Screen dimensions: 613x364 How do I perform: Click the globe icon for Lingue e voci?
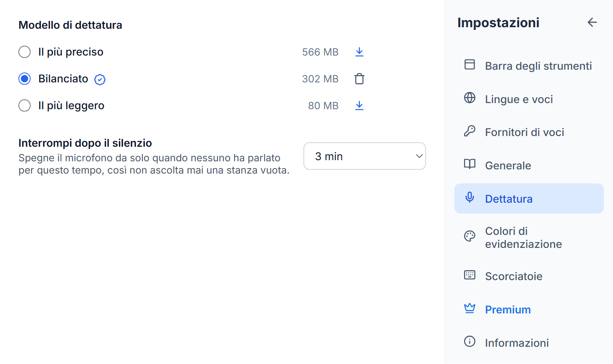point(470,98)
